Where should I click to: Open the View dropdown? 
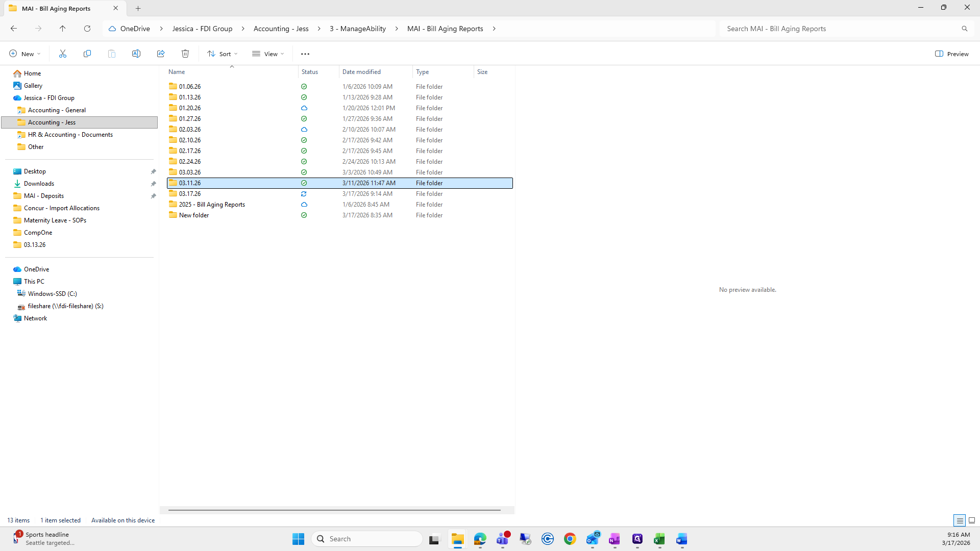pos(268,54)
